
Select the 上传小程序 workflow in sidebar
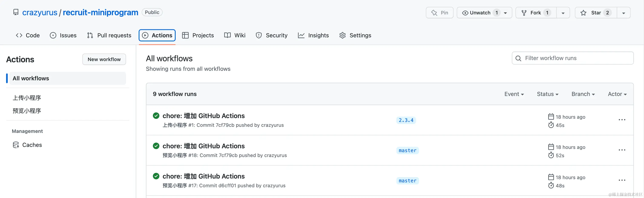click(27, 98)
